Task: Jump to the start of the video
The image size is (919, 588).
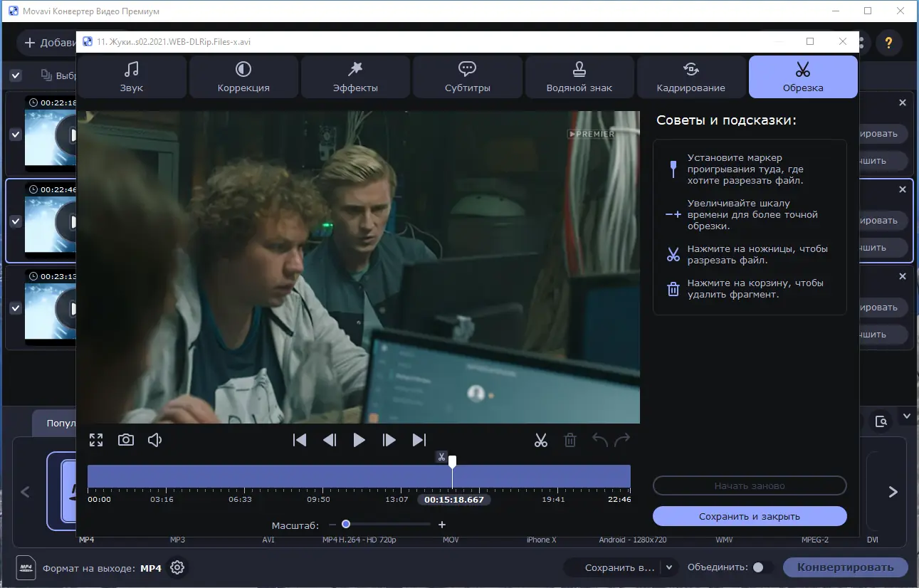Action: [x=300, y=440]
